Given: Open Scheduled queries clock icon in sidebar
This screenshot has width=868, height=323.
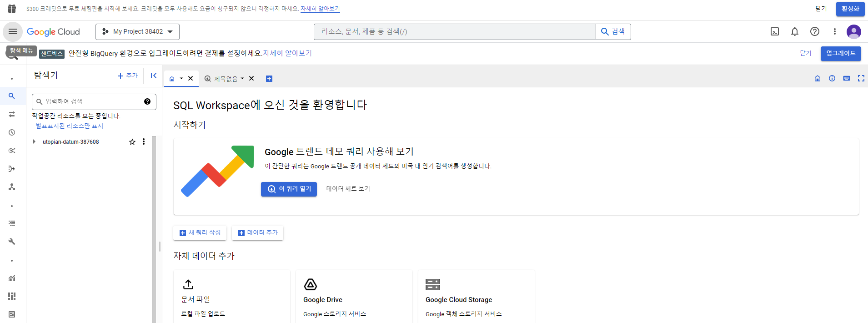Looking at the screenshot, I should pos(12,132).
